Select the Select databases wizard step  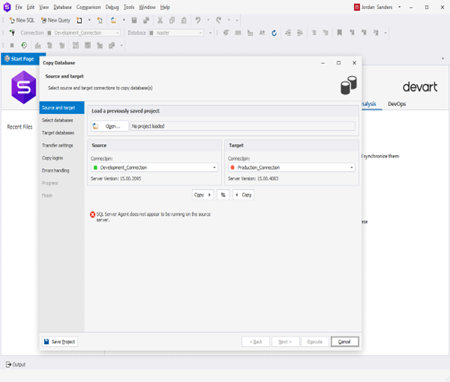click(x=62, y=120)
